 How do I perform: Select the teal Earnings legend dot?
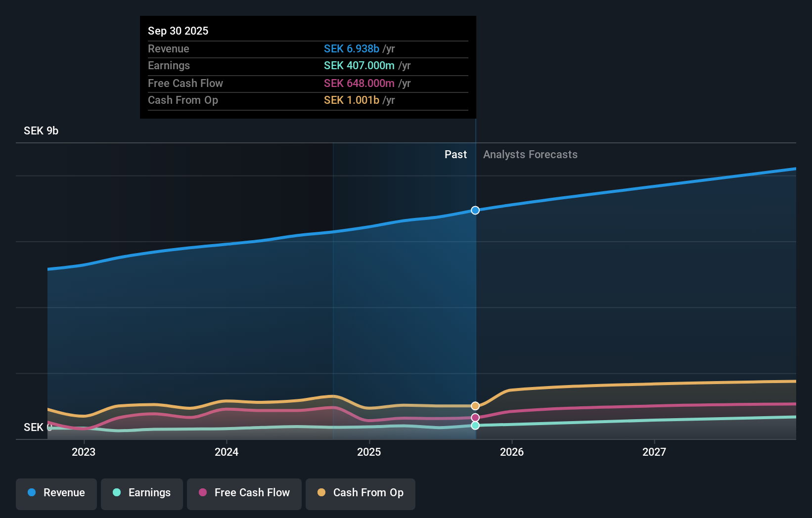point(116,493)
